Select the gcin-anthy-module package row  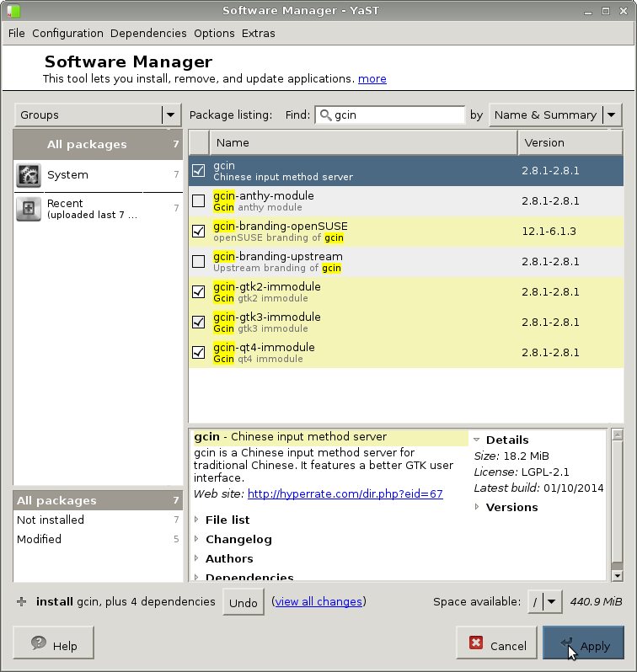406,201
